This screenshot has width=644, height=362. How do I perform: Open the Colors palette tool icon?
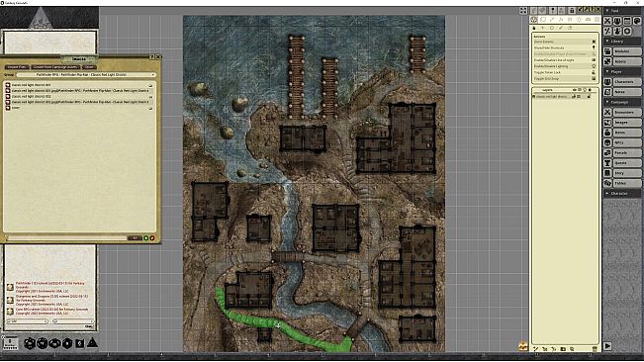point(637,21)
